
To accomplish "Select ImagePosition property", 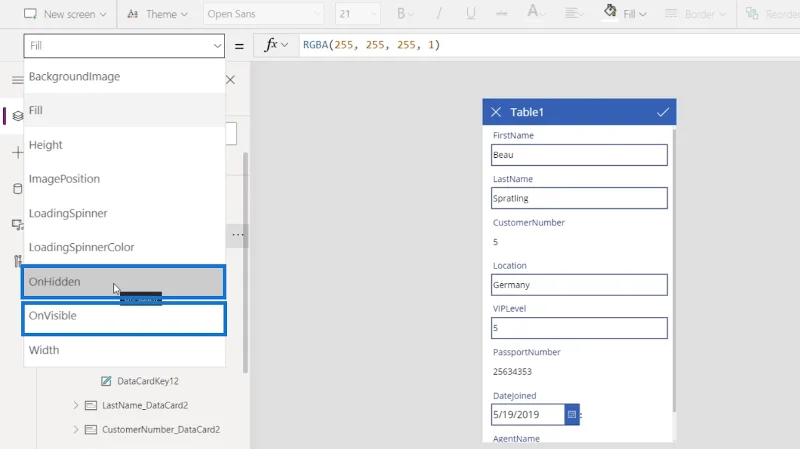I will 124,179.
